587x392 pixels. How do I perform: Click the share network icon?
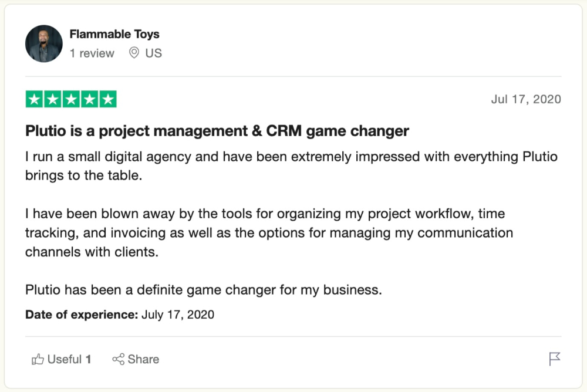(x=119, y=359)
